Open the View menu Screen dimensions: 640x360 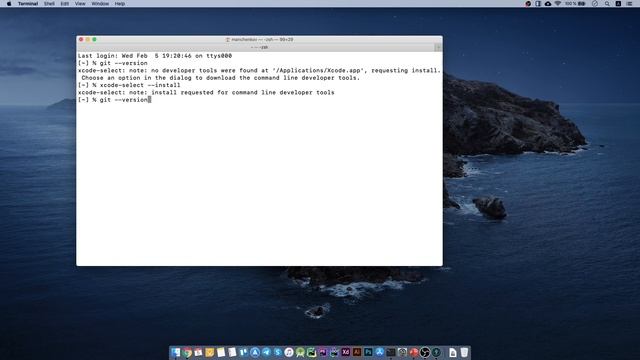pyautogui.click(x=80, y=4)
